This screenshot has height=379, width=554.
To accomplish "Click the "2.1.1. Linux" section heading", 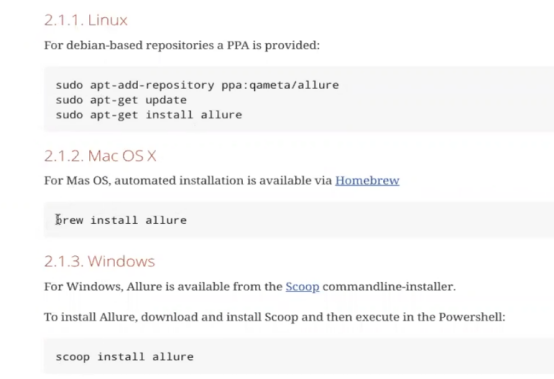I will 86,20.
